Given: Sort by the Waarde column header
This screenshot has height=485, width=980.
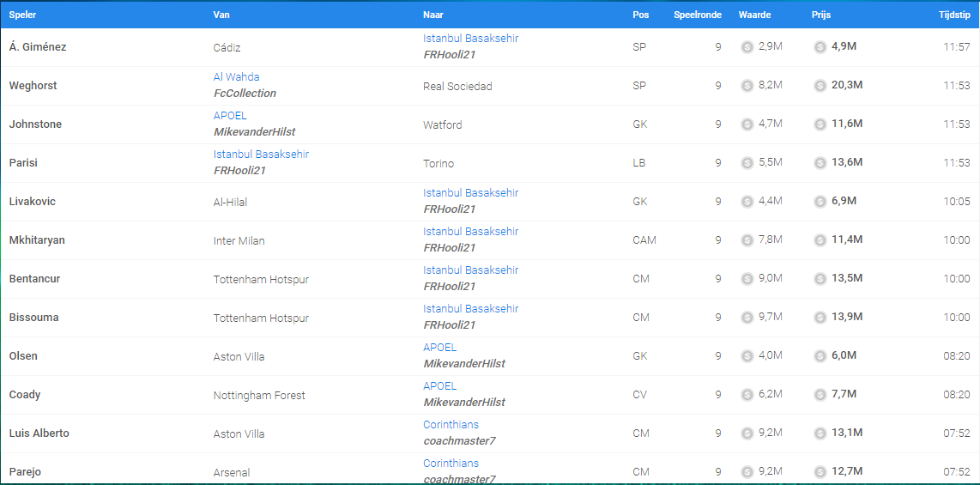Looking at the screenshot, I should point(754,15).
